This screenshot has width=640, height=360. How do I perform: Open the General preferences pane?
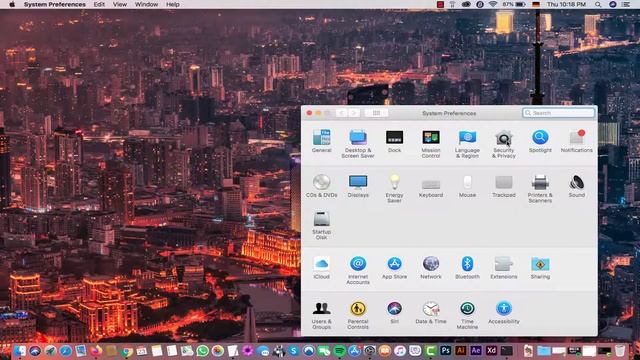322,141
